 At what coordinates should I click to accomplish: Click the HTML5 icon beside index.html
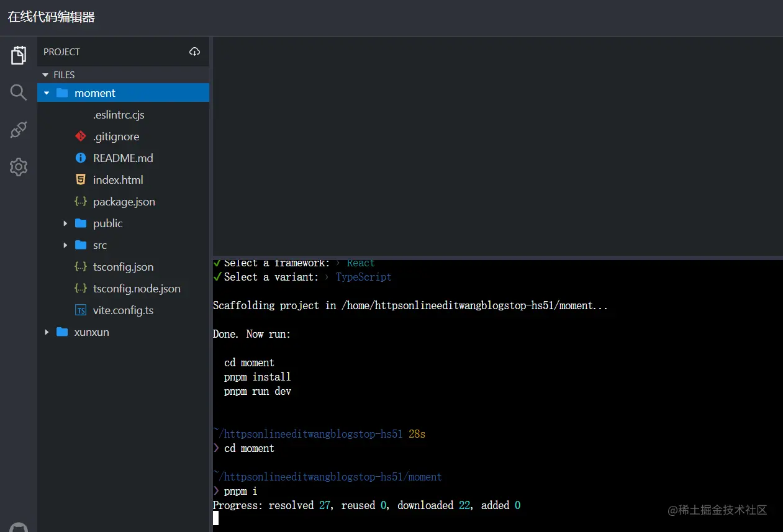[x=80, y=179]
